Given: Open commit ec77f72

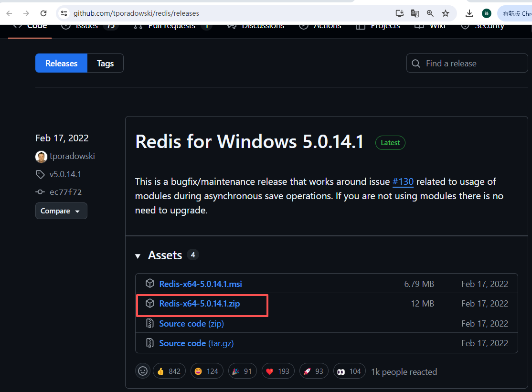Looking at the screenshot, I should tap(66, 192).
